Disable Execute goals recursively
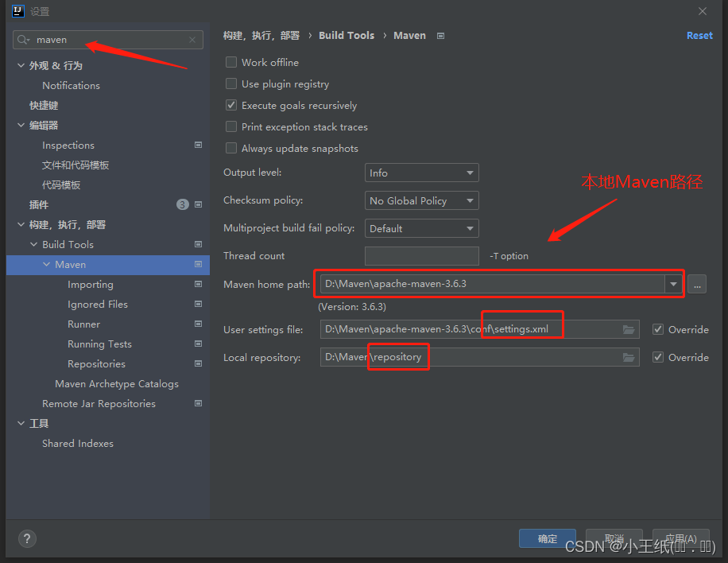The height and width of the screenshot is (563, 728). (x=230, y=105)
